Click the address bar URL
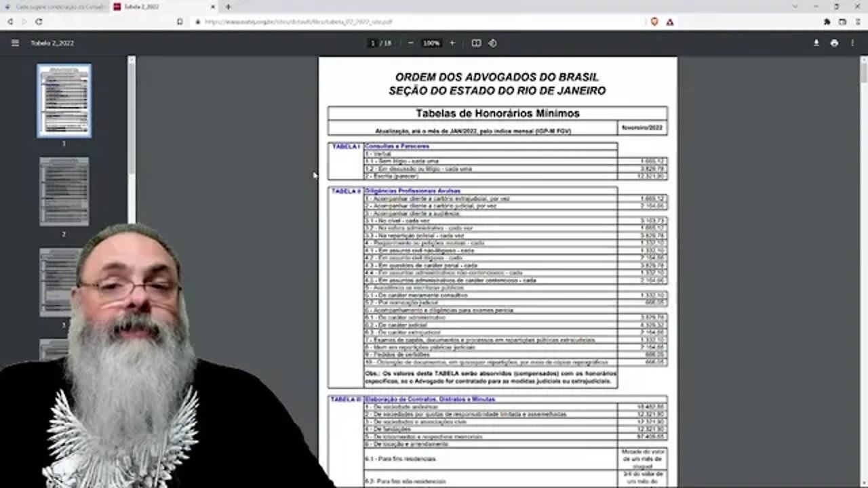868x488 pixels. (298, 22)
